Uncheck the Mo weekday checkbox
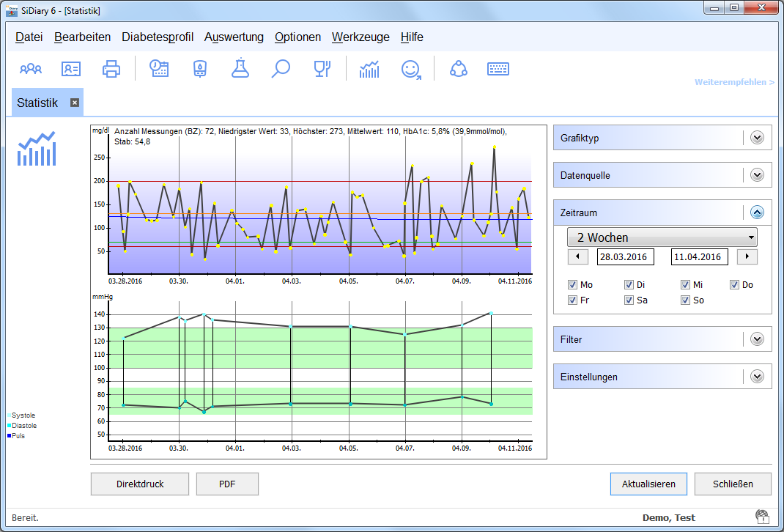 573,285
